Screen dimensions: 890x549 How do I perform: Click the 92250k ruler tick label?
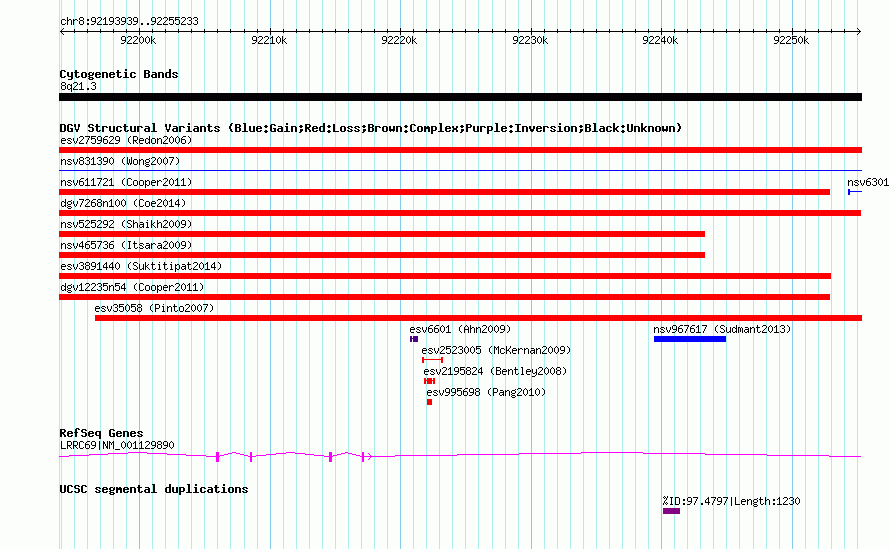coord(791,40)
